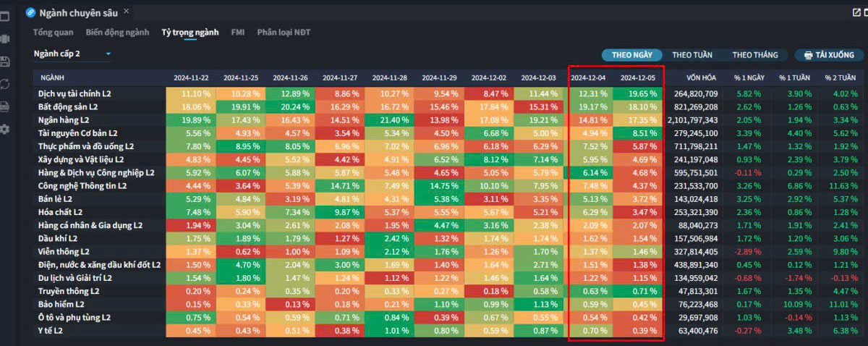The image size is (868, 346).
Task: Switch to THEO TUẦN view
Action: (x=692, y=55)
